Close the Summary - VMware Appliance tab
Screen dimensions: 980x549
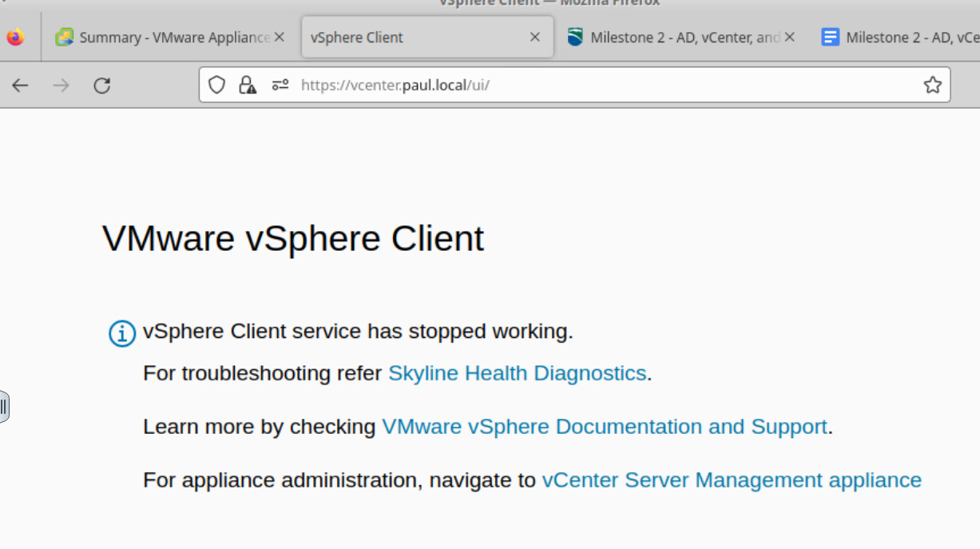(x=280, y=38)
